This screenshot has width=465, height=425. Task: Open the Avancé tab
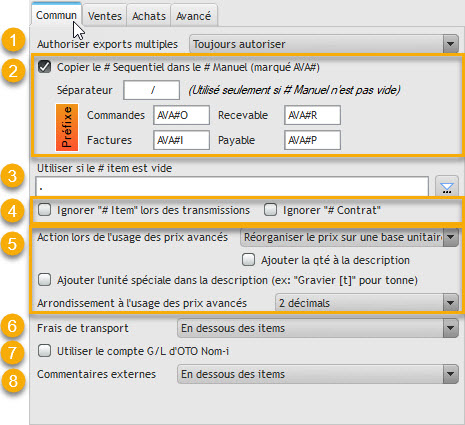pyautogui.click(x=194, y=16)
